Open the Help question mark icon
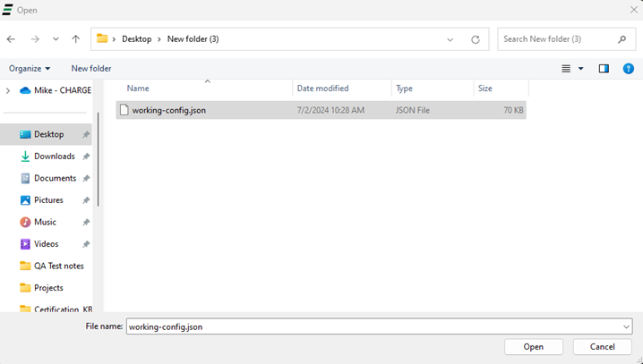The height and width of the screenshot is (364, 643). click(x=628, y=68)
